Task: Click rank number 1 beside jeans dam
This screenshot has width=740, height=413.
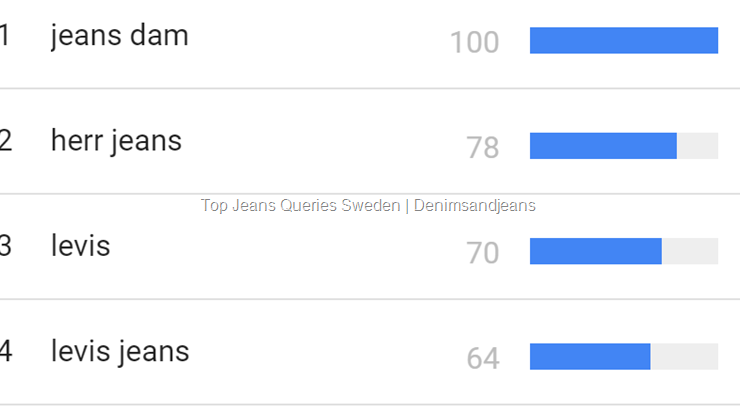Action: tap(5, 36)
